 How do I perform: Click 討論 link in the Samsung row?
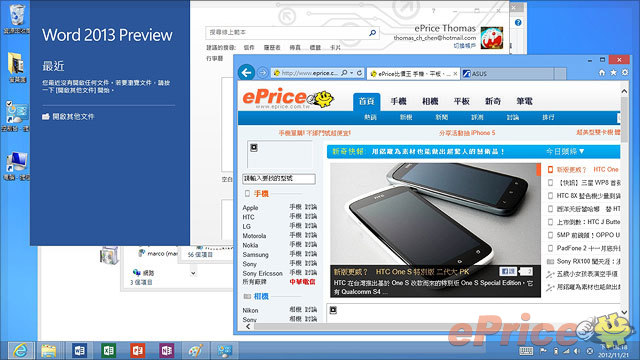(x=311, y=254)
